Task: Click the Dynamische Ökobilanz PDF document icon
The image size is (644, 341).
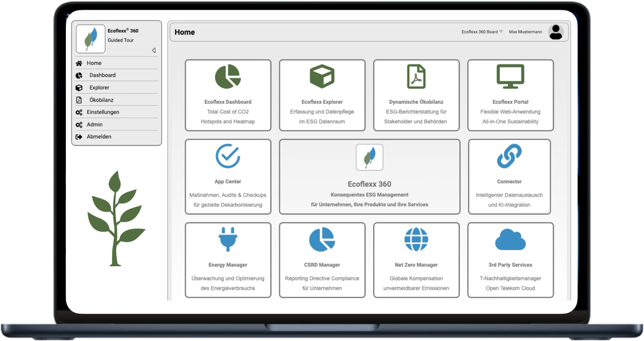Action: [x=416, y=77]
